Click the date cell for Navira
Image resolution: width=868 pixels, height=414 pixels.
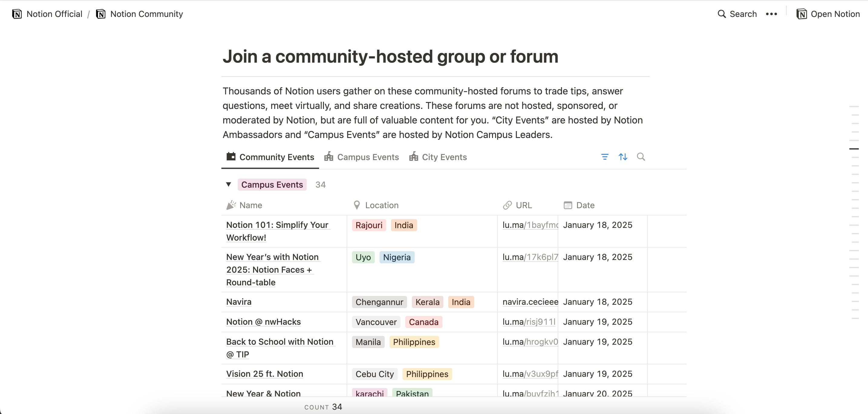click(x=602, y=302)
